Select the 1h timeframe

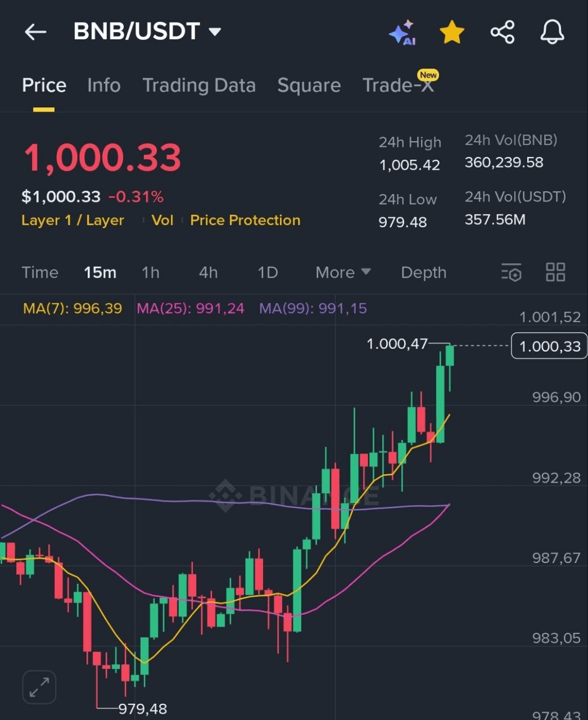(151, 272)
